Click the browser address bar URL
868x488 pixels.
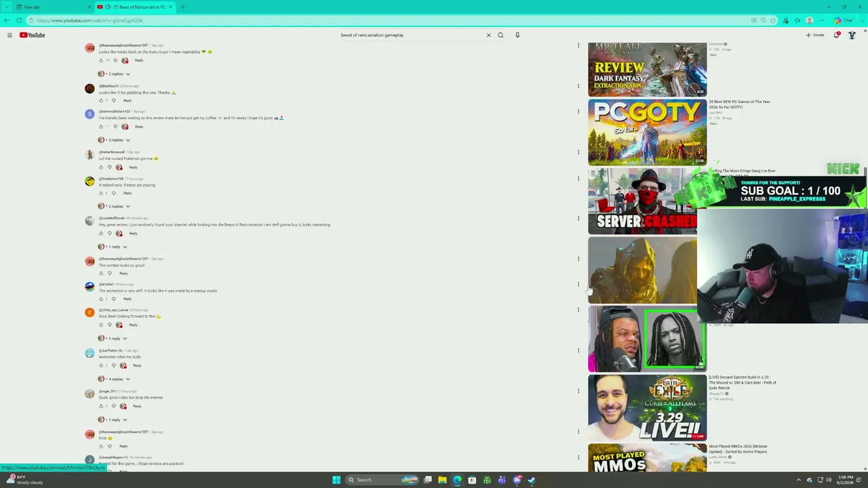pyautogui.click(x=90, y=20)
